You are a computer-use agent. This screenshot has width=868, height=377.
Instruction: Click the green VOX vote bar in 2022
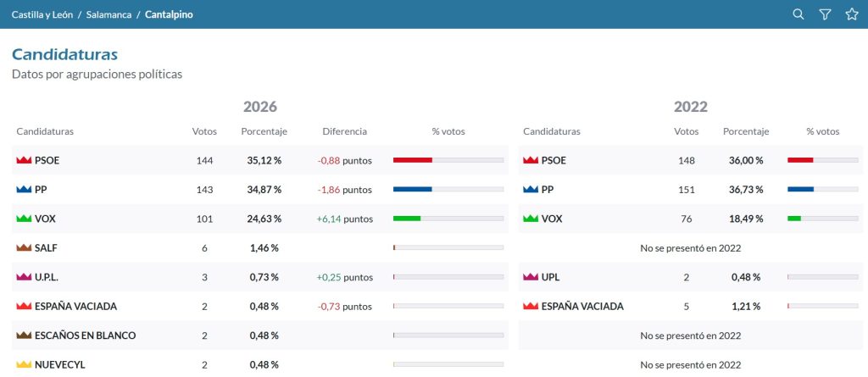tap(793, 219)
